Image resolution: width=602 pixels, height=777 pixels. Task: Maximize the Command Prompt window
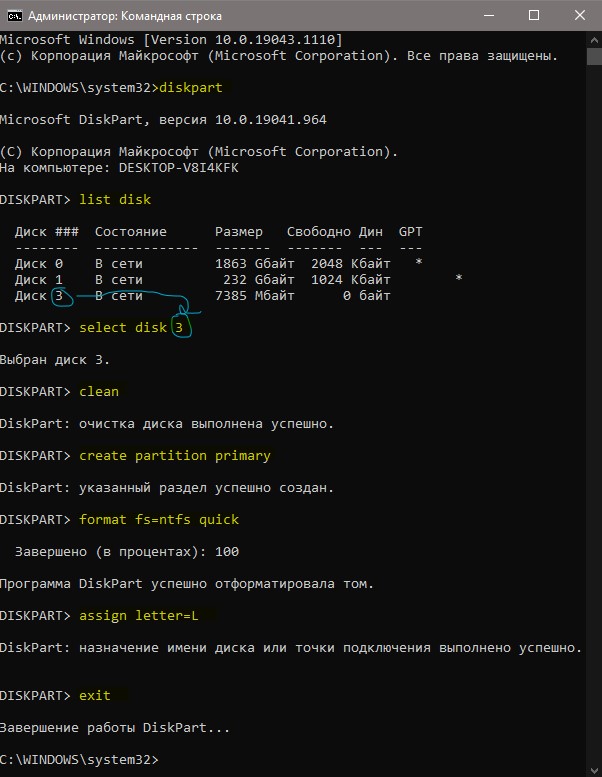[x=534, y=15]
